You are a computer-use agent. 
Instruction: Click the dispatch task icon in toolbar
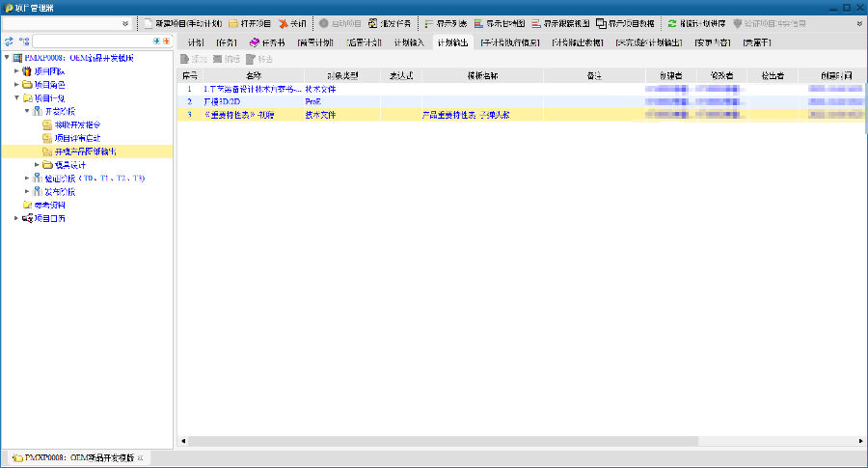(373, 23)
